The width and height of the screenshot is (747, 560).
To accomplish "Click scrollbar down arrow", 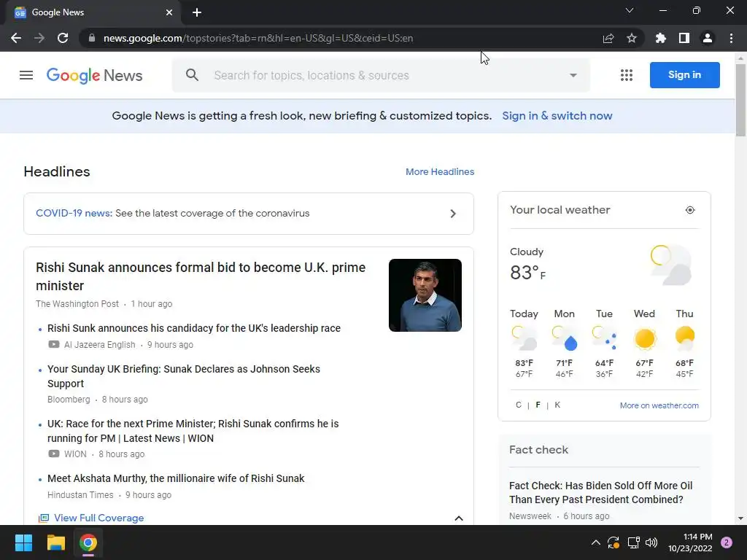I will coord(740,518).
